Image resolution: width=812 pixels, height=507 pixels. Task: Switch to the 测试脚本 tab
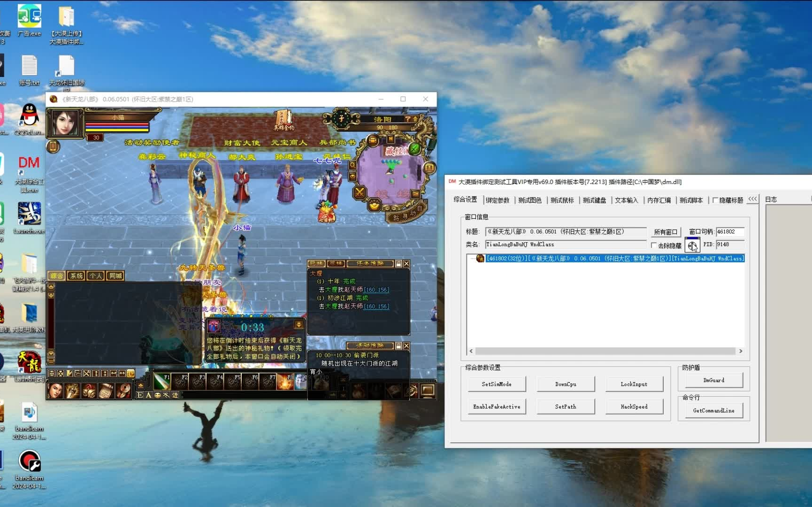pos(691,200)
